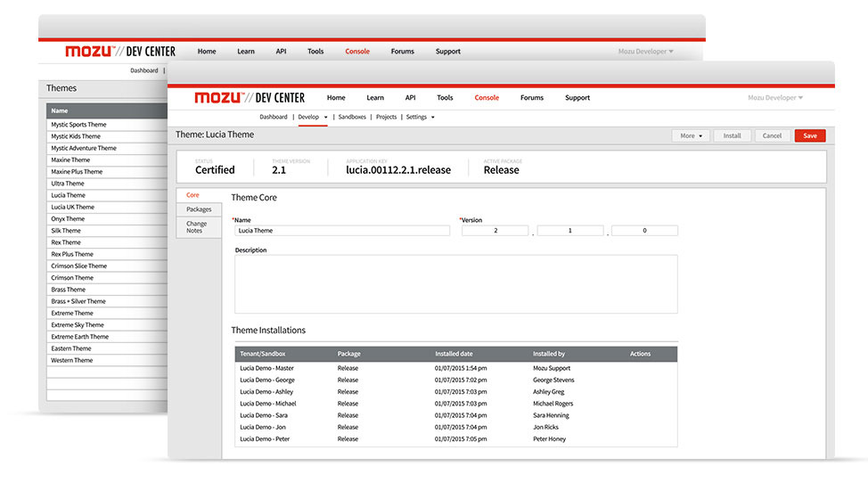Click the minor version field showing 1
The width and height of the screenshot is (868, 499).
570,231
